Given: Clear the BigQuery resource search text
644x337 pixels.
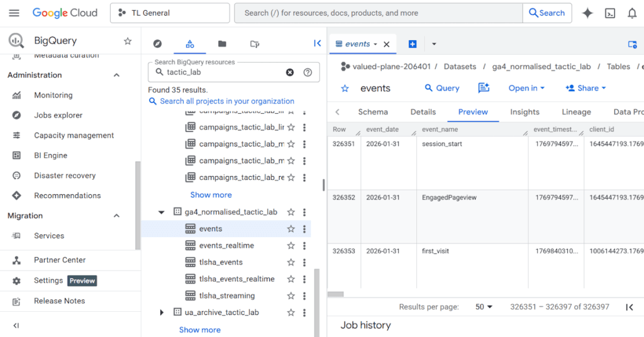Looking at the screenshot, I should tap(290, 72).
